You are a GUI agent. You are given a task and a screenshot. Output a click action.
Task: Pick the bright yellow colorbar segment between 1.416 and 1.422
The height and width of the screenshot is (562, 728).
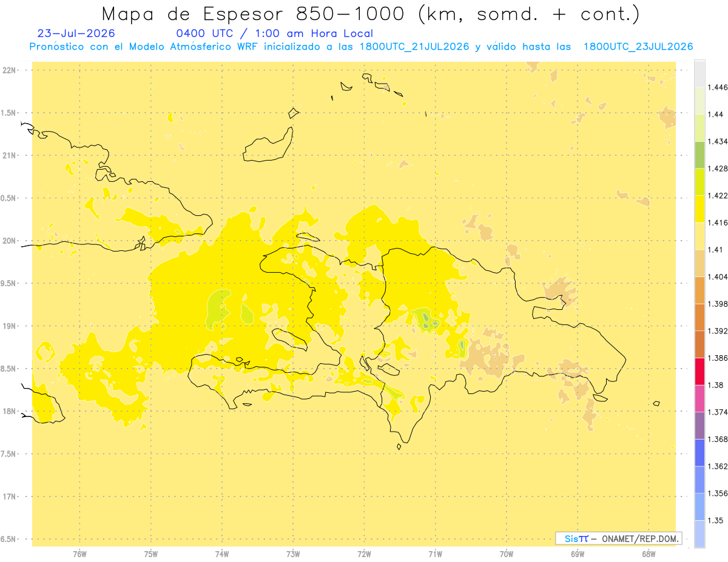tap(699, 209)
